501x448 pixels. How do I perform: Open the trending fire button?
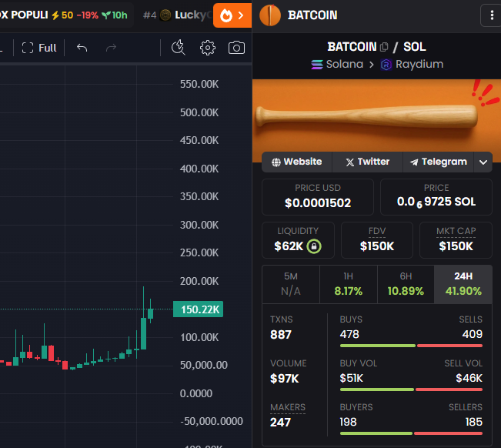tap(232, 15)
